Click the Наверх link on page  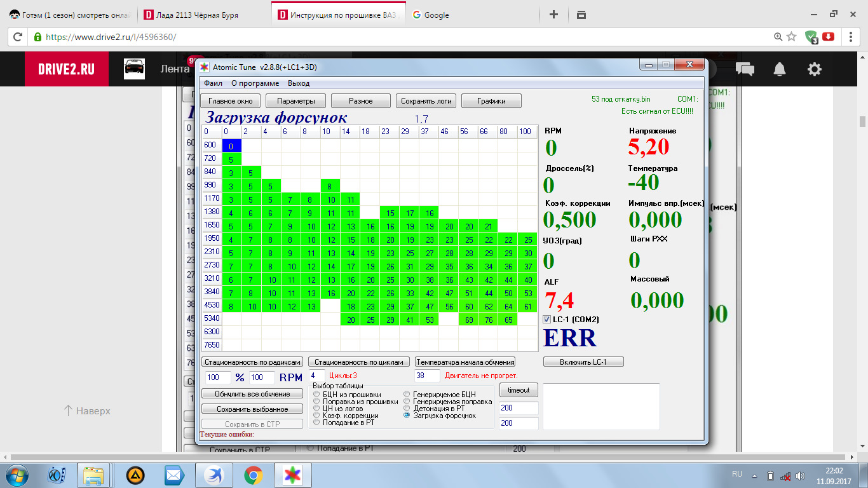[88, 411]
